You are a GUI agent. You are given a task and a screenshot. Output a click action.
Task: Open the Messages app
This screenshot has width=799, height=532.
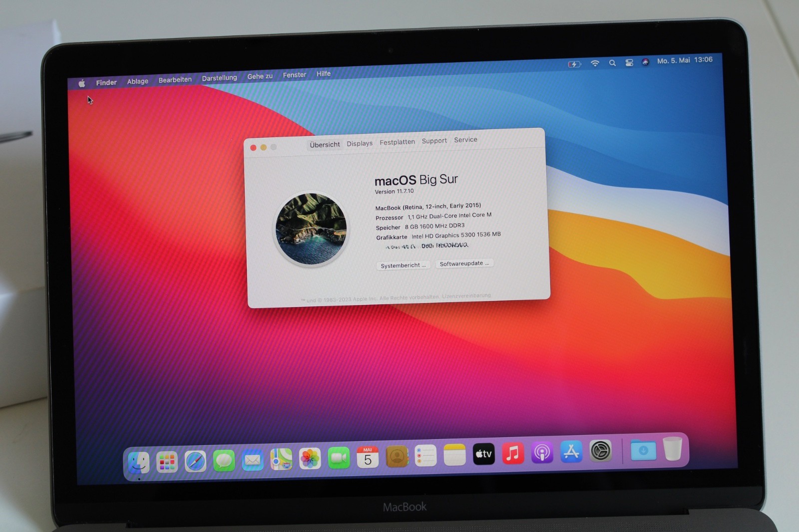click(x=224, y=460)
